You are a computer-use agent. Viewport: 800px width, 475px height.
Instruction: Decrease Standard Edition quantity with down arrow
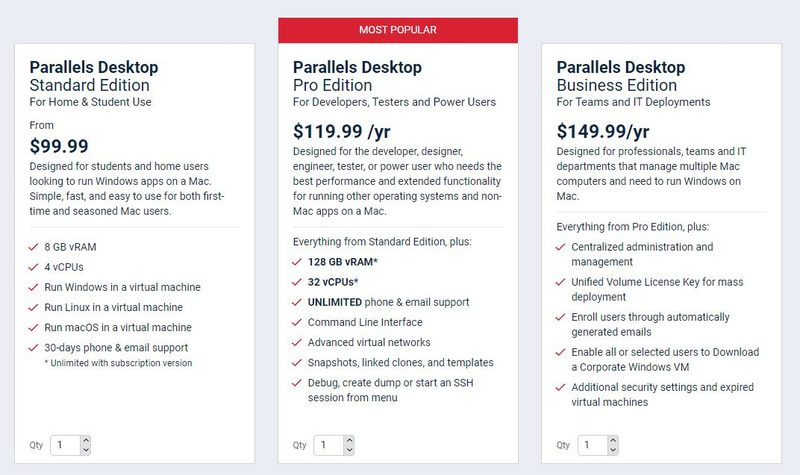85,450
